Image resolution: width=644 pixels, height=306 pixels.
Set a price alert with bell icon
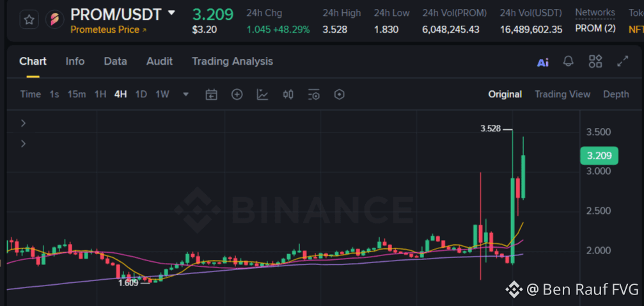(x=569, y=61)
